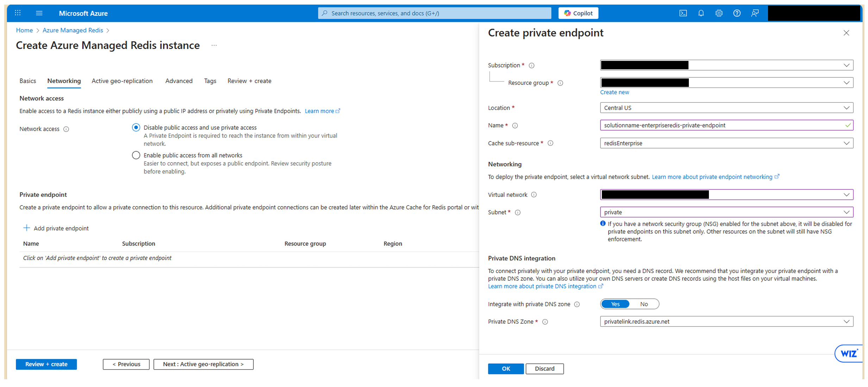Open the Cache sub-resource redisEnterprise dropdown
868x387 pixels.
pyautogui.click(x=726, y=143)
